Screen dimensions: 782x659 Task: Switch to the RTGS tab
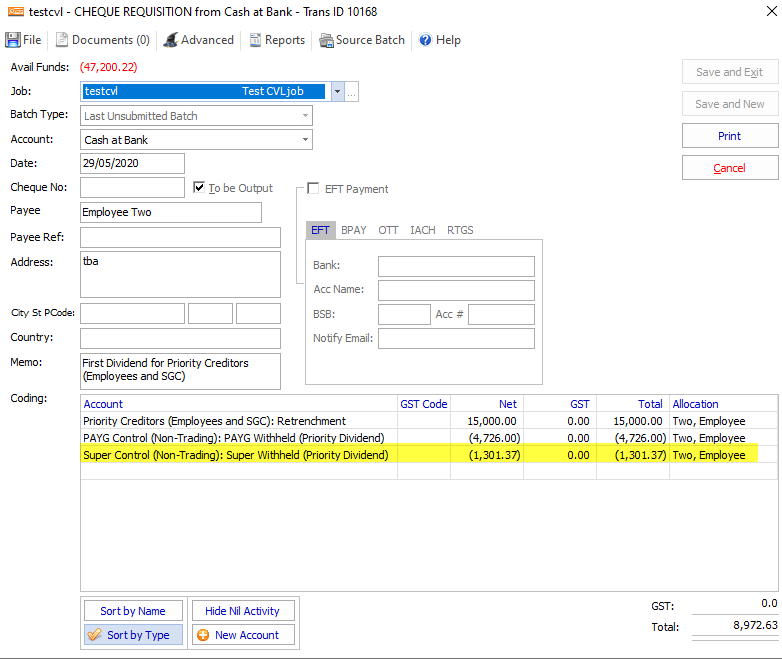tap(460, 230)
